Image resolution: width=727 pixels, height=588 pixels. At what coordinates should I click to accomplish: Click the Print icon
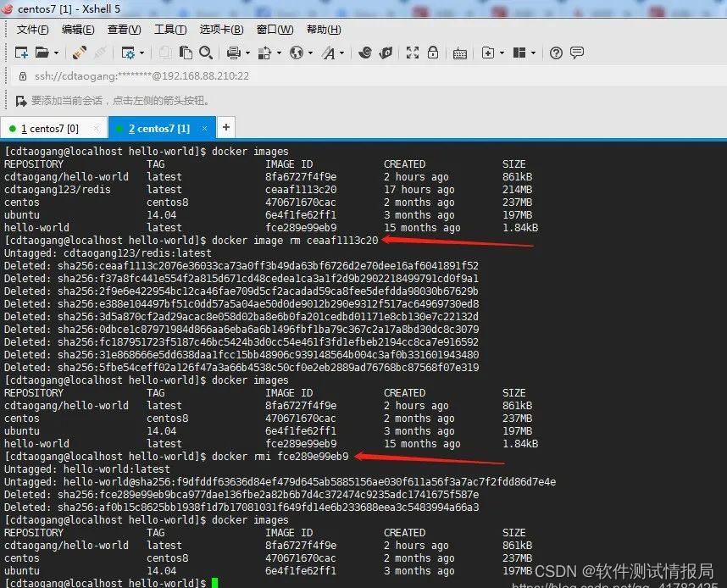tap(234, 53)
